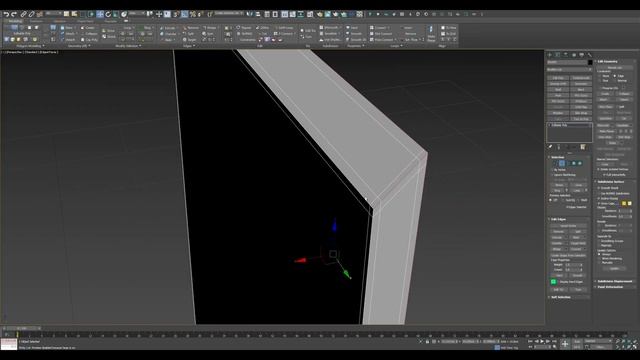
Task: Open the Populate ribbon tab
Action: tap(110, 21)
